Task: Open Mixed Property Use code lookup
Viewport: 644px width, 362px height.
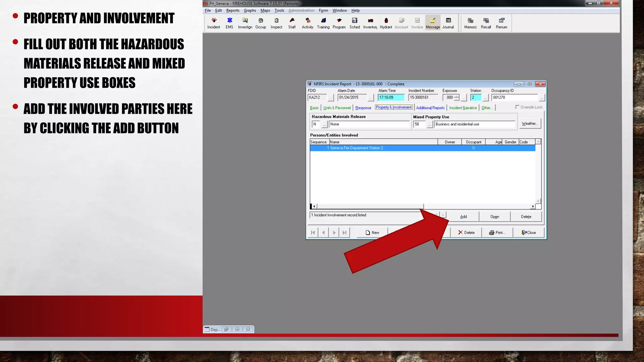Action: [x=430, y=124]
